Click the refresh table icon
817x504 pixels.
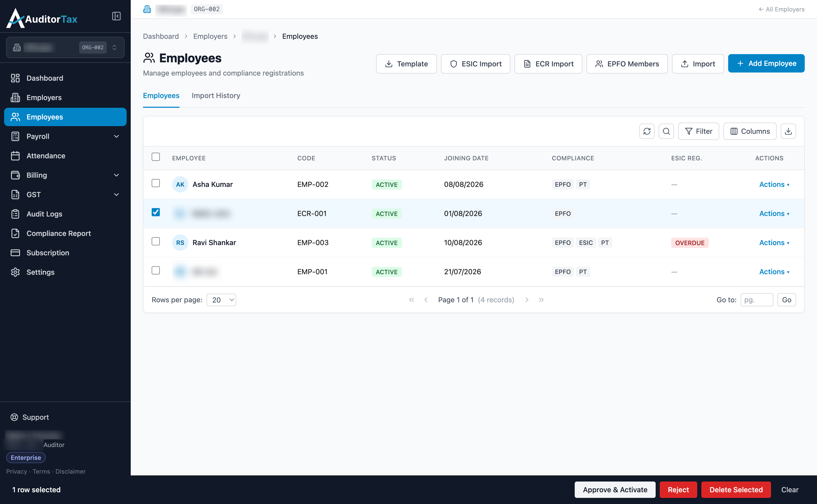[x=647, y=131]
